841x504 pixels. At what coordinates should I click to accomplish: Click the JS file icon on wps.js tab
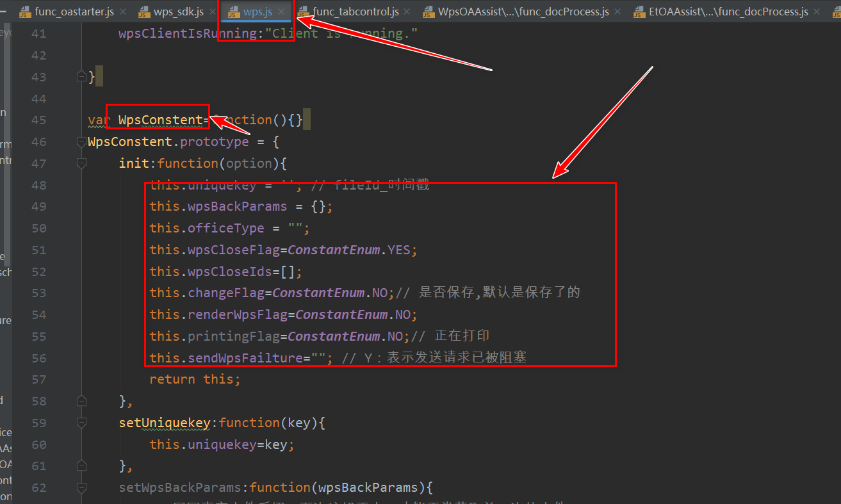(x=233, y=12)
